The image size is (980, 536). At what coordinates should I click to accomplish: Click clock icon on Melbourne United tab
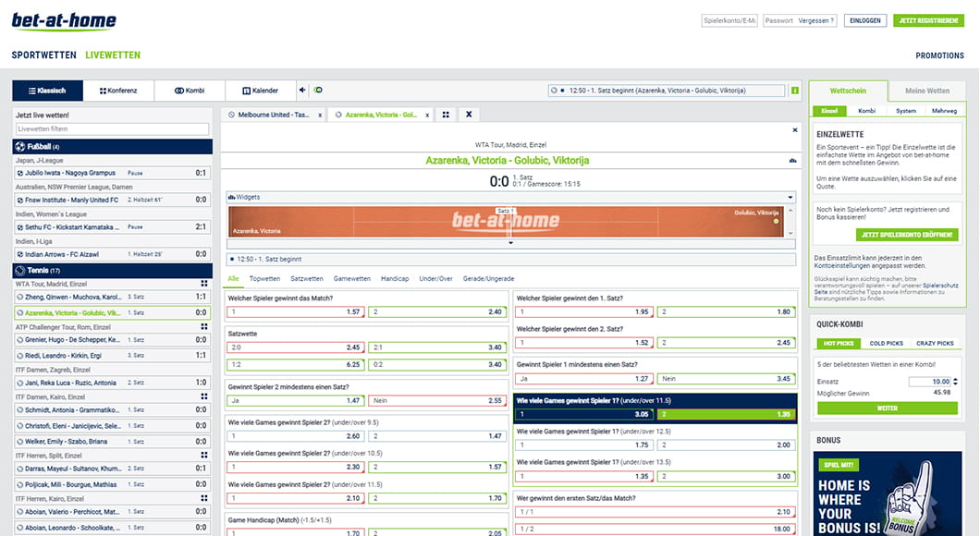pyautogui.click(x=231, y=115)
